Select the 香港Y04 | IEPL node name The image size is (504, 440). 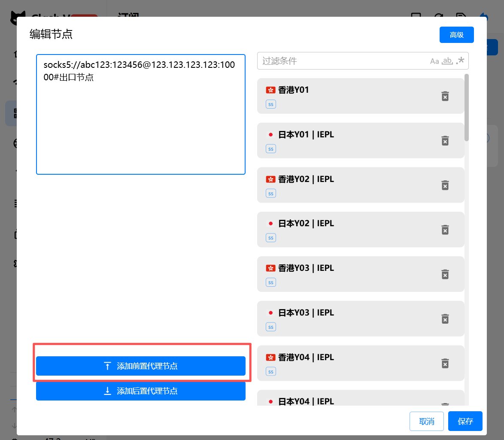306,358
